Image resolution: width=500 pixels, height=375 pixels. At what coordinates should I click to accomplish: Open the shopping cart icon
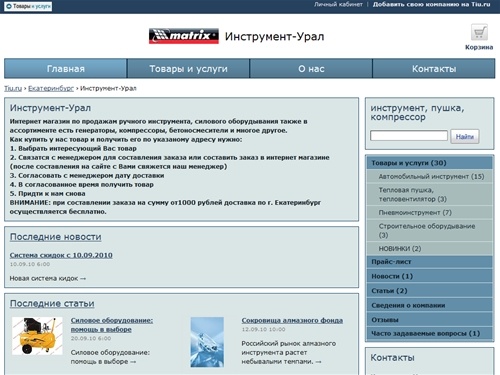(479, 32)
